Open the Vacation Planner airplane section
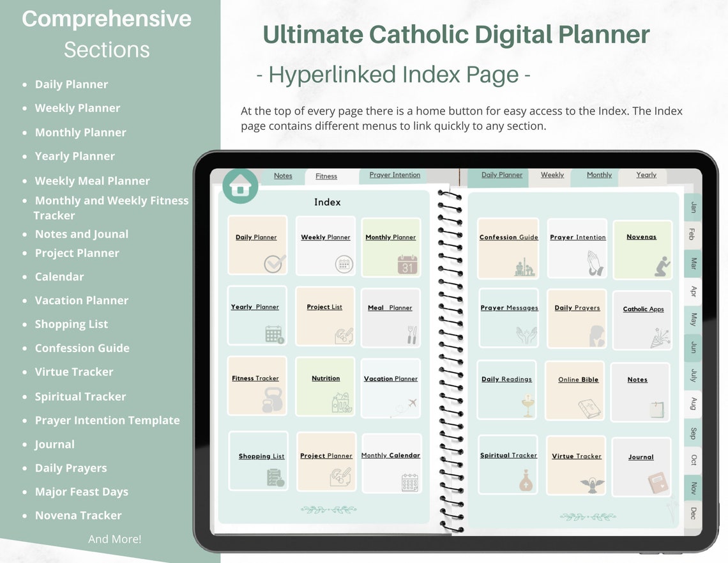The width and height of the screenshot is (728, 563). [390, 386]
